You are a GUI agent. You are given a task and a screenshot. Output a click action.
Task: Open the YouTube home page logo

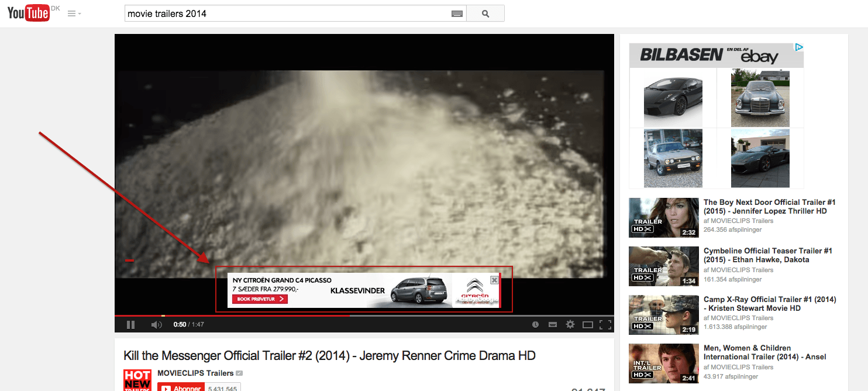pyautogui.click(x=29, y=13)
